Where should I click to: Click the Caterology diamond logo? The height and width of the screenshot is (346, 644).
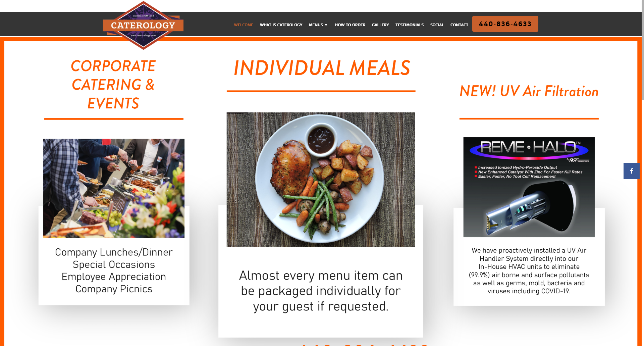tap(143, 26)
